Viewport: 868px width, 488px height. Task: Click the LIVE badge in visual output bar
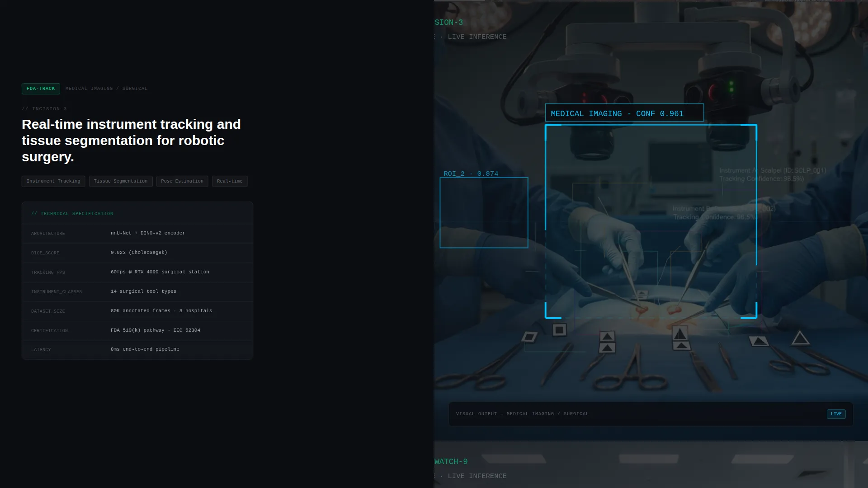click(x=836, y=414)
